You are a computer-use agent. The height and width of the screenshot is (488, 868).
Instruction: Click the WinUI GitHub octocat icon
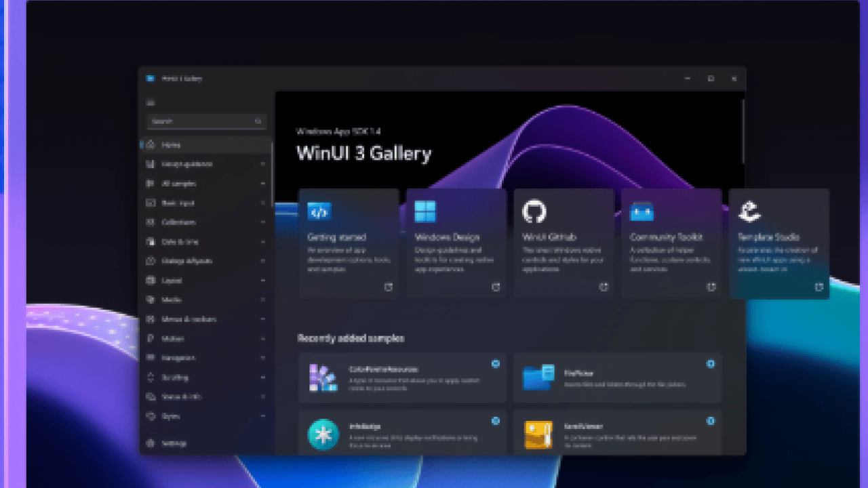point(534,212)
